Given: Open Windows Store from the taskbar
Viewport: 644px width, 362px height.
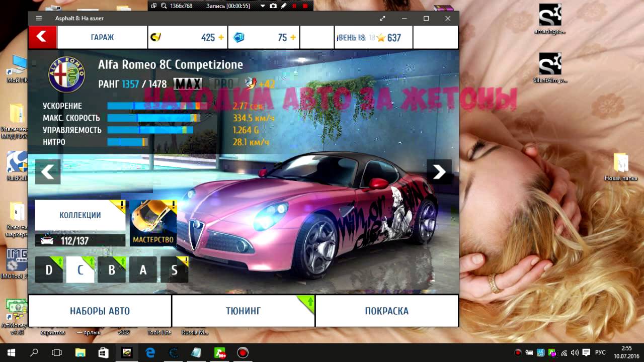Looking at the screenshot, I should pos(104,353).
